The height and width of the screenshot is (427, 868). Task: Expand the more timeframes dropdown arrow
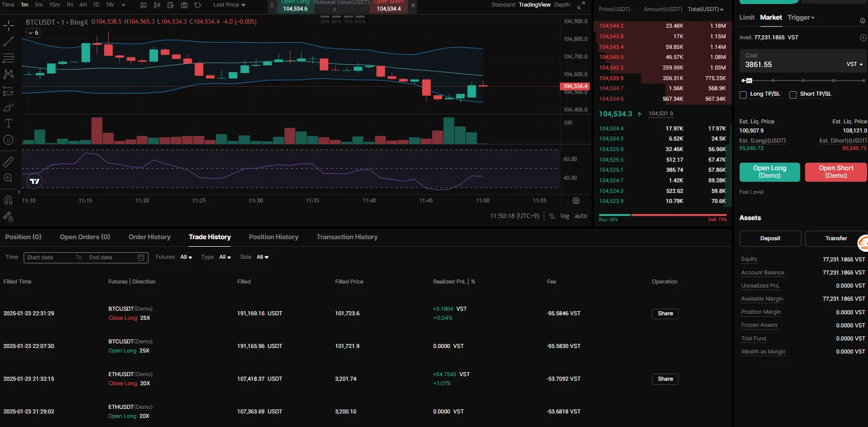click(123, 5)
